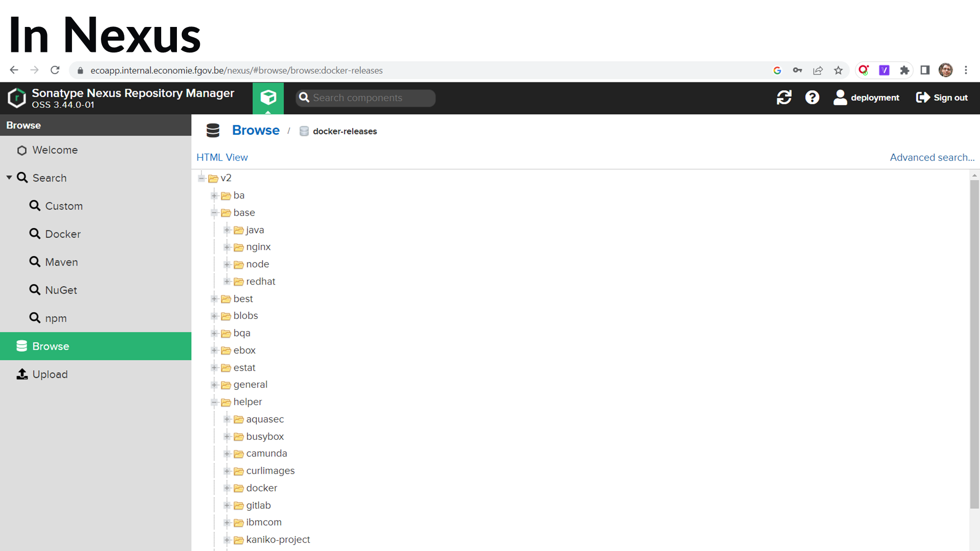Reload page with browser refresh icon

click(55, 71)
